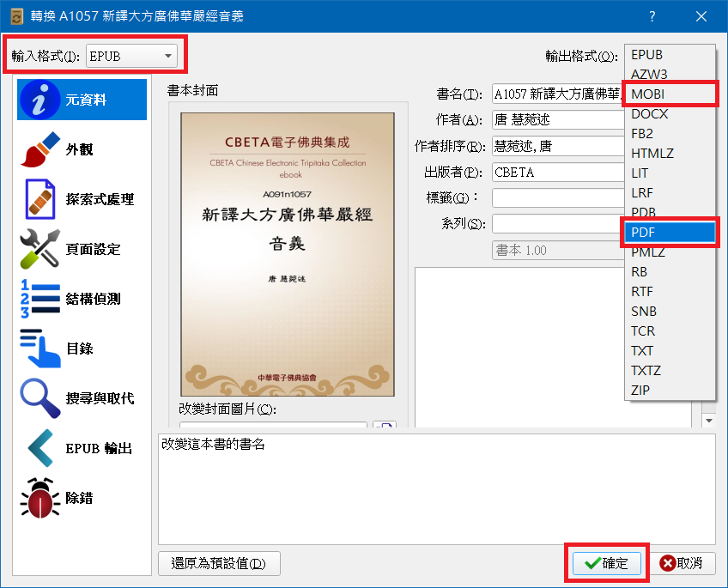728x588 pixels.
Task: Close the convert dialog window
Action: click(x=701, y=16)
